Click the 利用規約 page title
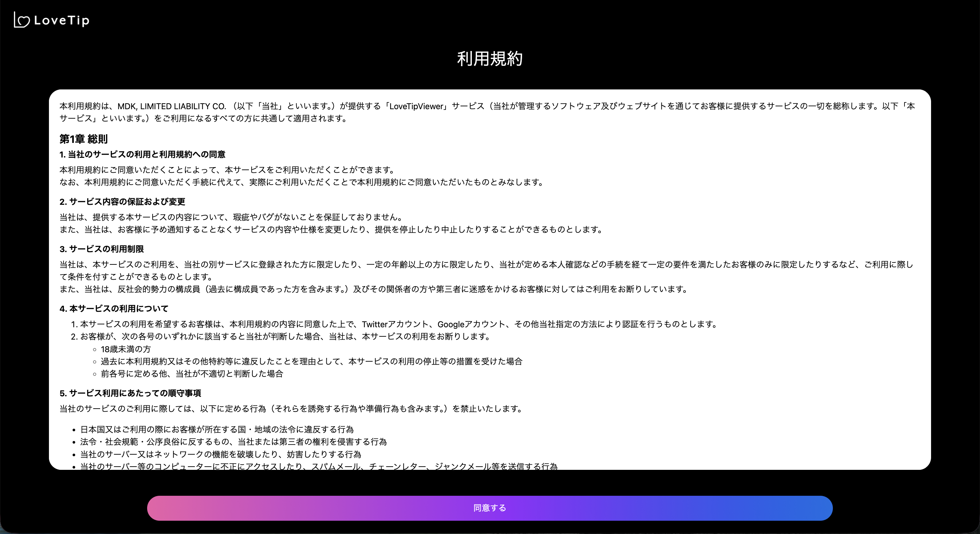Image resolution: width=980 pixels, height=534 pixels. 490,59
